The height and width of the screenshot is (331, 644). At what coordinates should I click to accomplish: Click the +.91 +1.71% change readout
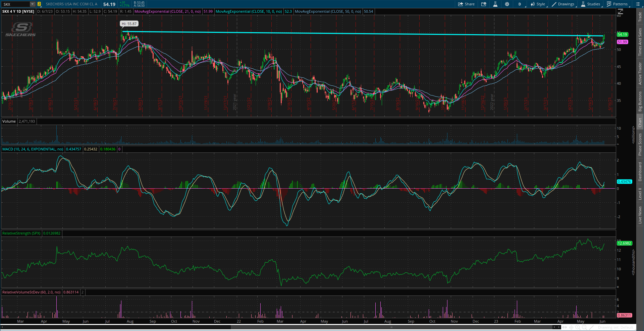(x=124, y=4)
